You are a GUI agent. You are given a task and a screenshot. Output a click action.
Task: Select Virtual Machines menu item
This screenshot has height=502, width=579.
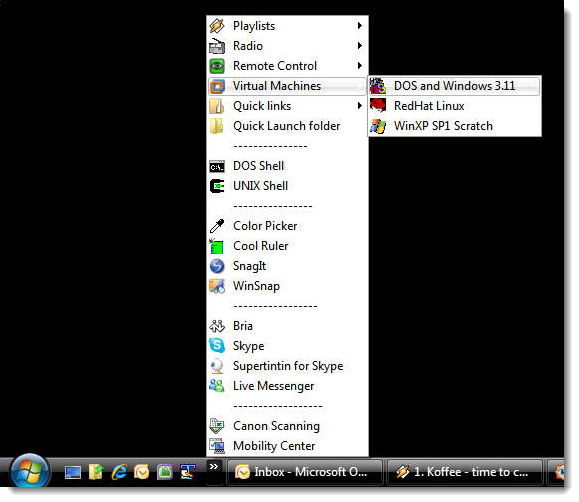[x=287, y=86]
